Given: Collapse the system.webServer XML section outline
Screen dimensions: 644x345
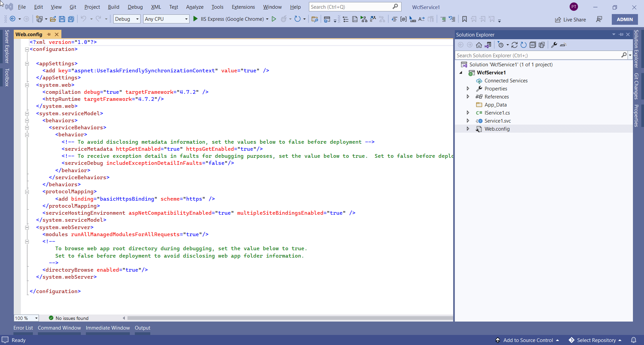Looking at the screenshot, I should tap(27, 227).
